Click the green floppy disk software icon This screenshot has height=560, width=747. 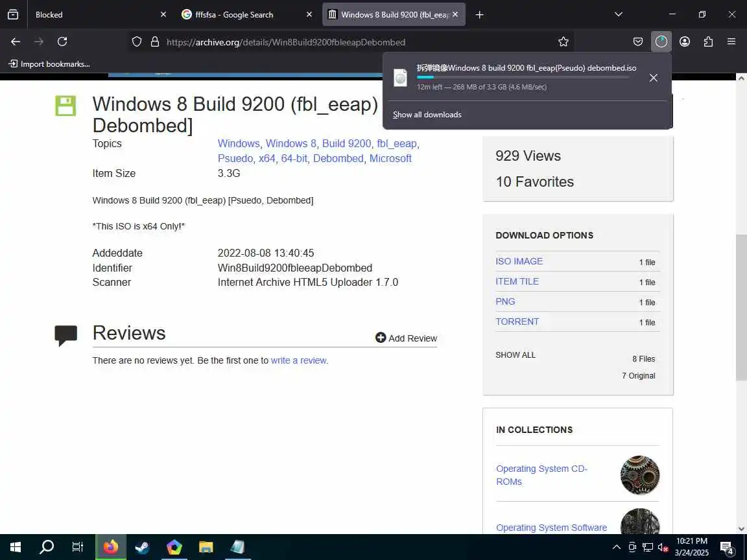tap(65, 106)
